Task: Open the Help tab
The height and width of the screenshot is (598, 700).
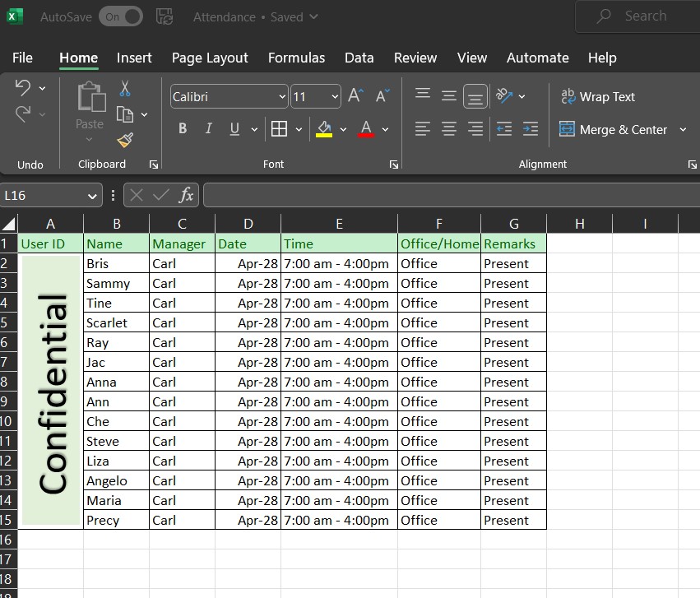Action: (602, 58)
